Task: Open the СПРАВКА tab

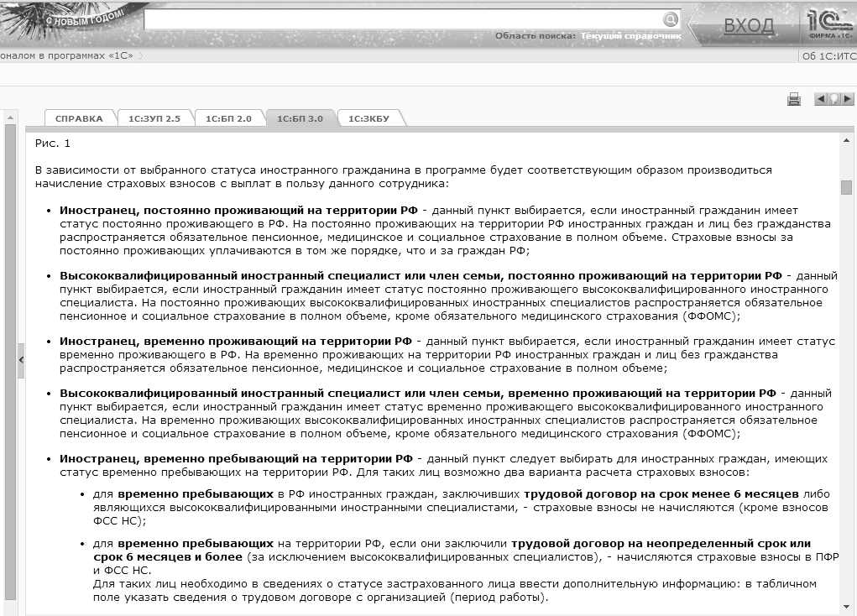Action: click(x=79, y=118)
